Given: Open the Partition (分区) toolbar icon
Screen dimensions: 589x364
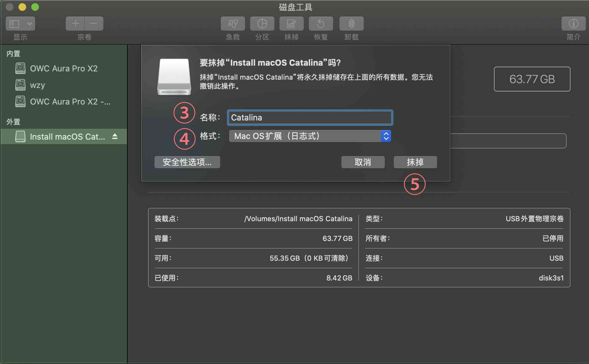Looking at the screenshot, I should (262, 24).
